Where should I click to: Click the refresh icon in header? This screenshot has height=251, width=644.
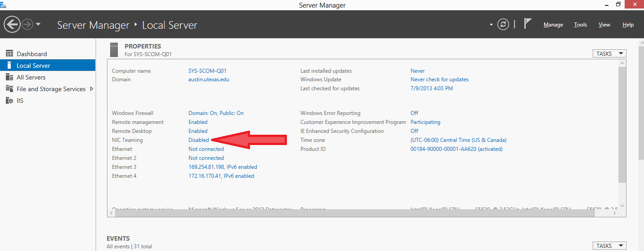503,25
